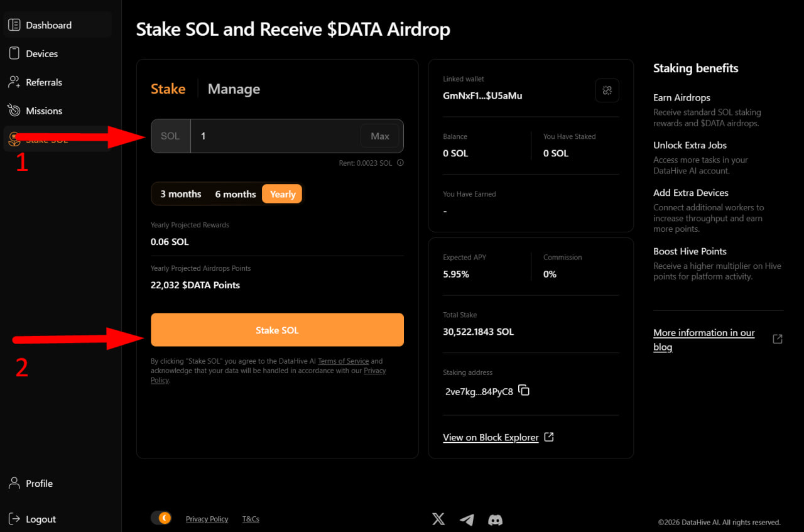
Task: Click the external link icon next to blog link
Action: tap(778, 339)
